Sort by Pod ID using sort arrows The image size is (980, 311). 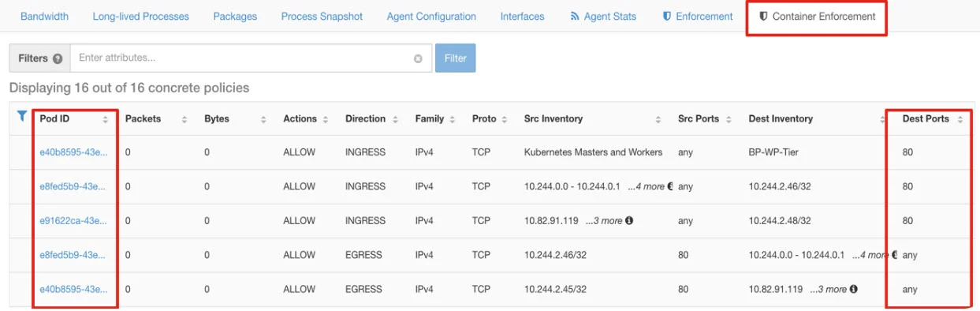point(106,119)
